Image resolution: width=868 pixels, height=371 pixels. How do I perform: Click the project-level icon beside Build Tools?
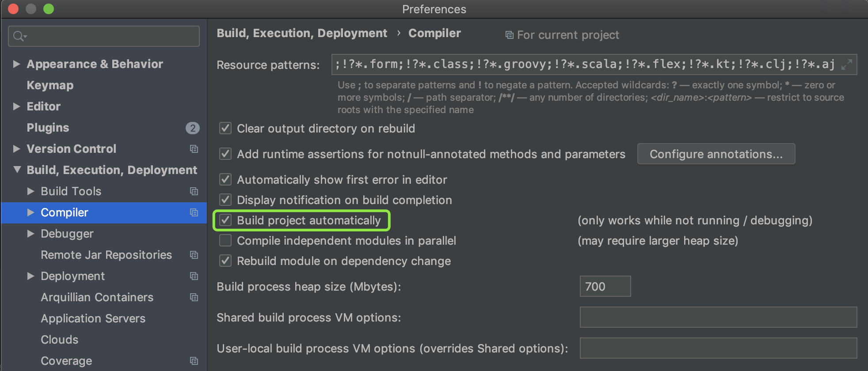(x=194, y=191)
